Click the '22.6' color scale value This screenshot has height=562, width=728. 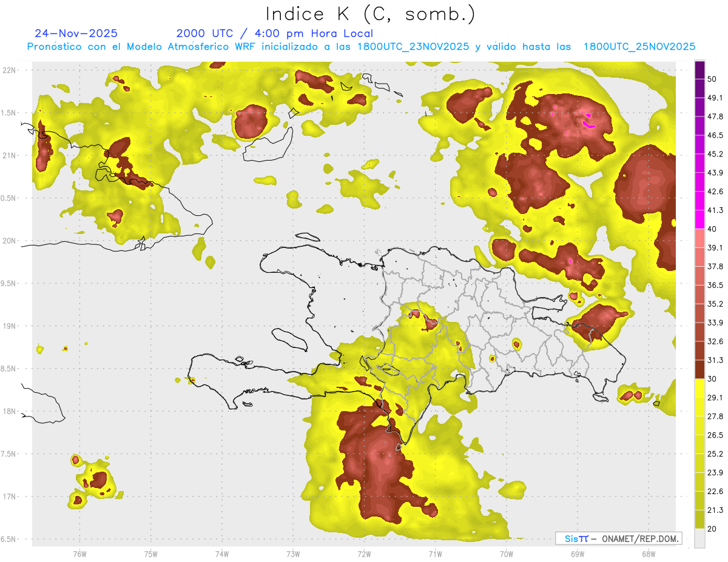point(715,492)
